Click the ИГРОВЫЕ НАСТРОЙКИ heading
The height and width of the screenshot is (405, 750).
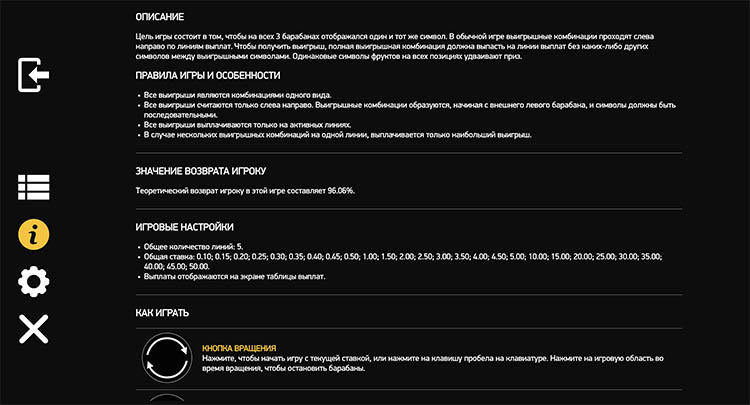coord(185,227)
